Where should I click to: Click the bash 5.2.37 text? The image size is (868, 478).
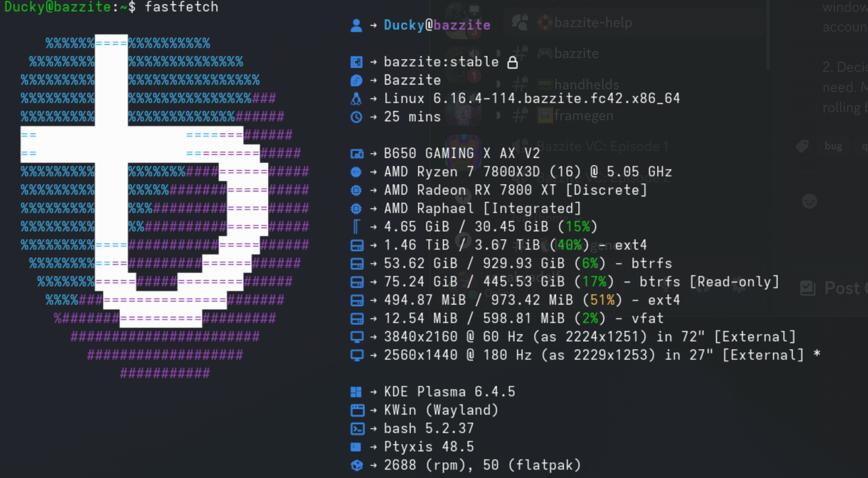click(429, 429)
